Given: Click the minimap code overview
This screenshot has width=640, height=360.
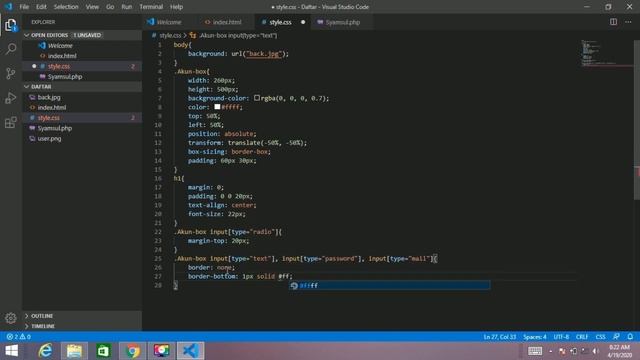Looking at the screenshot, I should (607, 53).
